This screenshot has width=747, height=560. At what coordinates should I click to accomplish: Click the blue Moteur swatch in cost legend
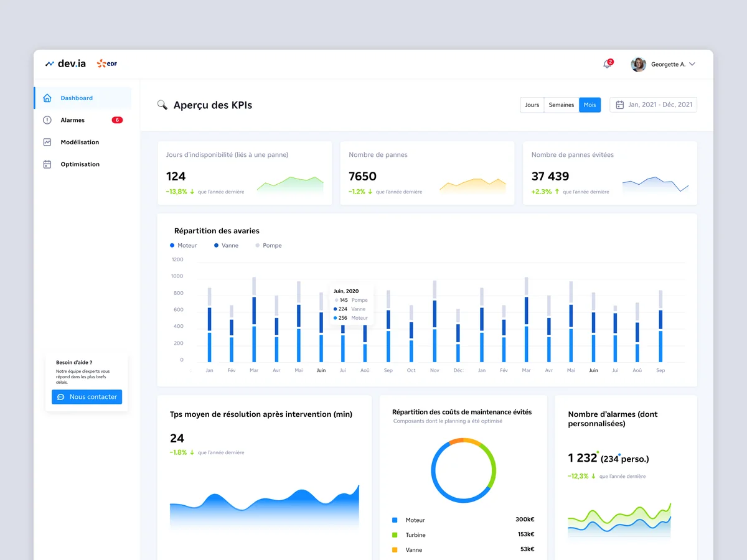395,520
